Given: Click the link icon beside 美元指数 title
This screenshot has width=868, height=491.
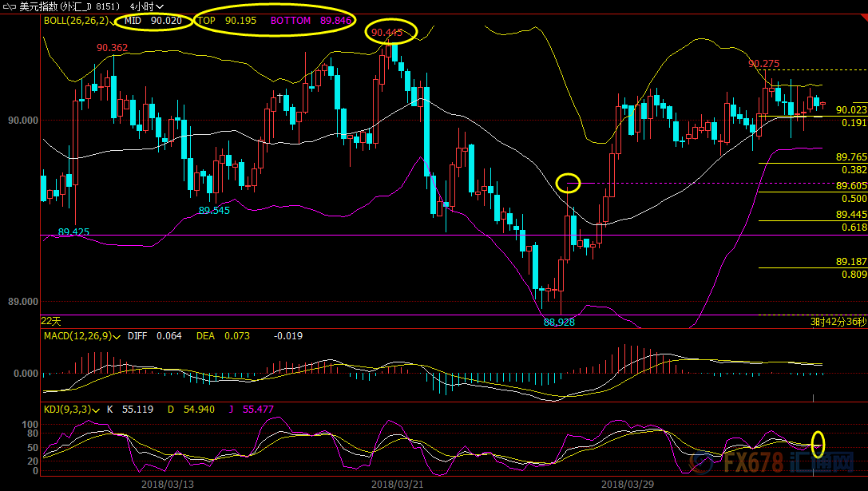Looking at the screenshot, I should (x=10, y=6).
